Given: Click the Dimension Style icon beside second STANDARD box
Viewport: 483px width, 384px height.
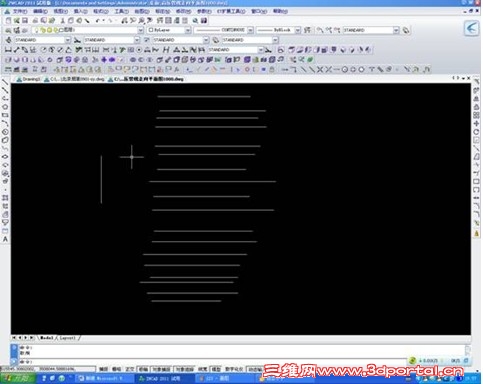Looking at the screenshot, I should 77,40.
